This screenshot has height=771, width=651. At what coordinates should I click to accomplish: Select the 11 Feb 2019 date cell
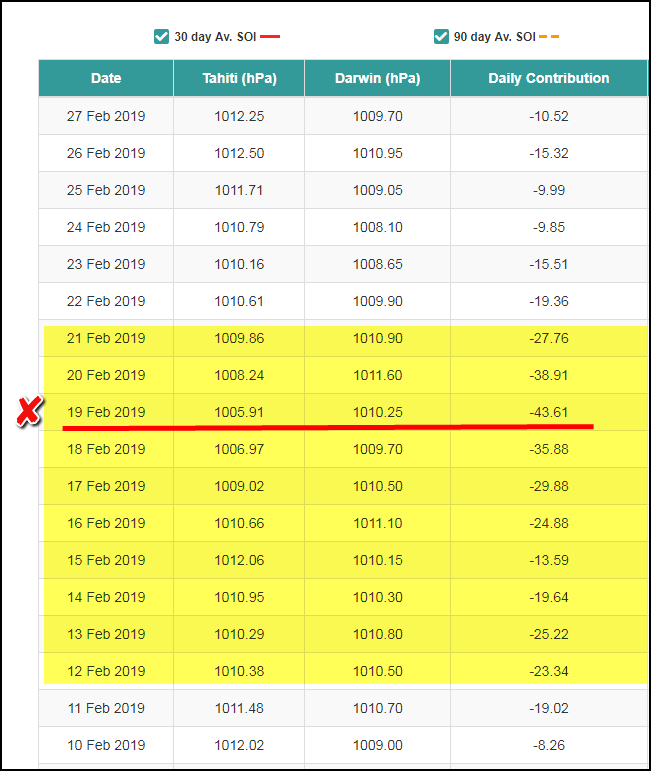[106, 708]
